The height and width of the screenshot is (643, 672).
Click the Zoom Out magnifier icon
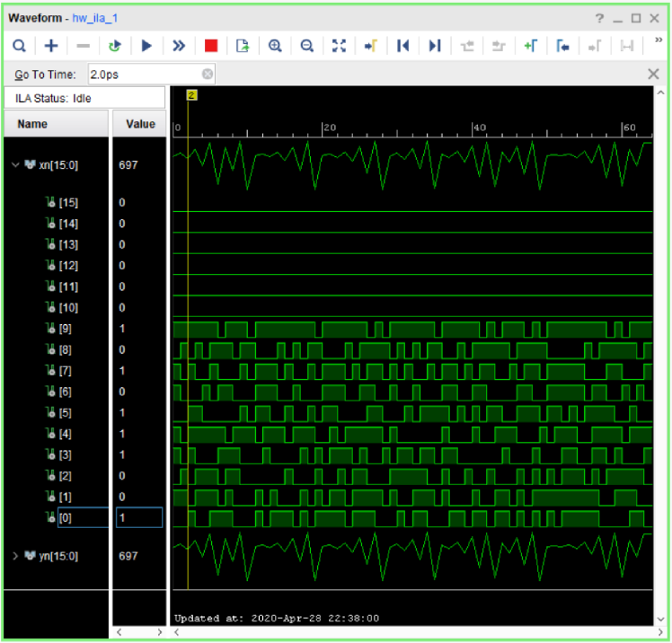tap(307, 46)
